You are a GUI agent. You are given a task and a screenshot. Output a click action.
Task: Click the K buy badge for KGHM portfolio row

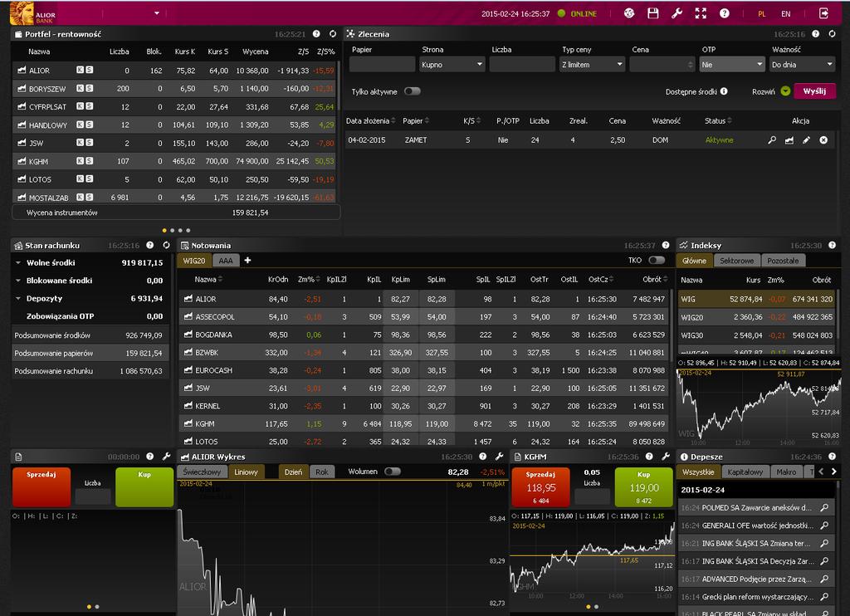[x=81, y=161]
